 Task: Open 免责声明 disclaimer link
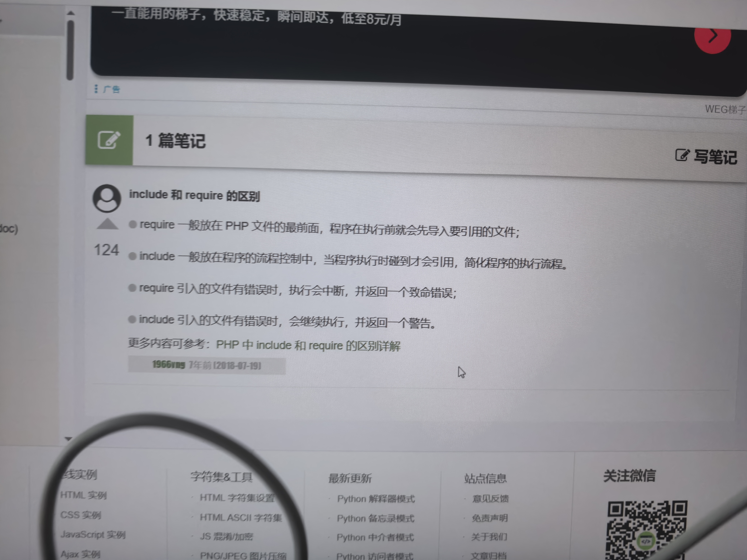(489, 518)
